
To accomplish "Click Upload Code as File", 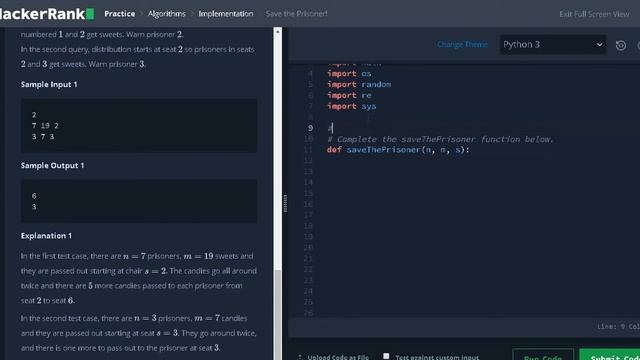I will coord(334,357).
